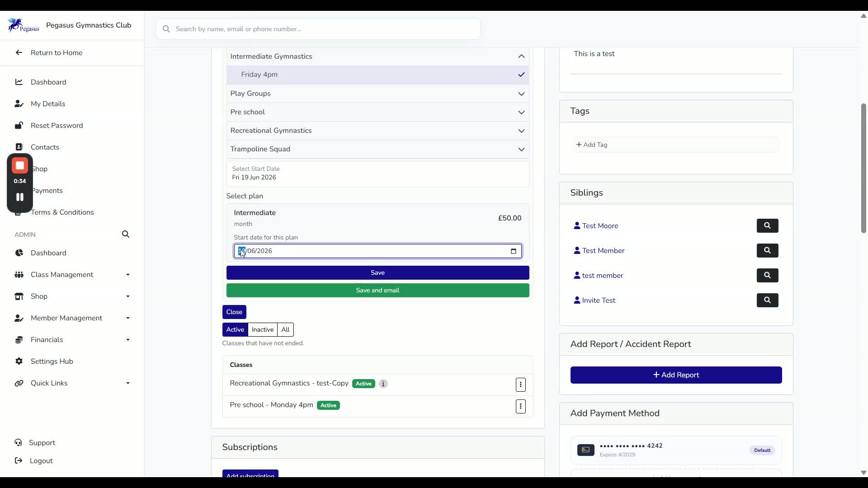Collapse the Intermediate Gymnastics section
Screen dimensions: 868x488
coord(377,56)
